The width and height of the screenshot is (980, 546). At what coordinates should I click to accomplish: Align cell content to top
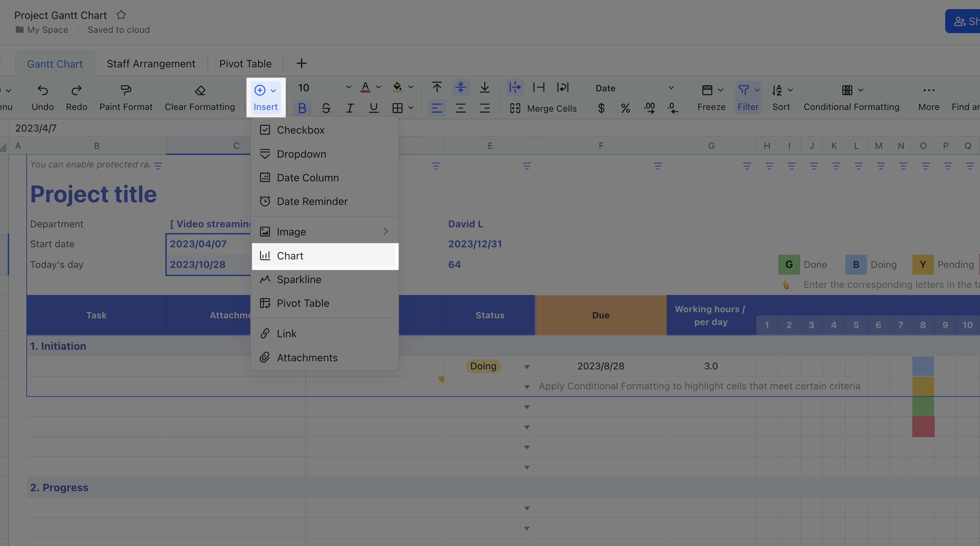tap(437, 88)
